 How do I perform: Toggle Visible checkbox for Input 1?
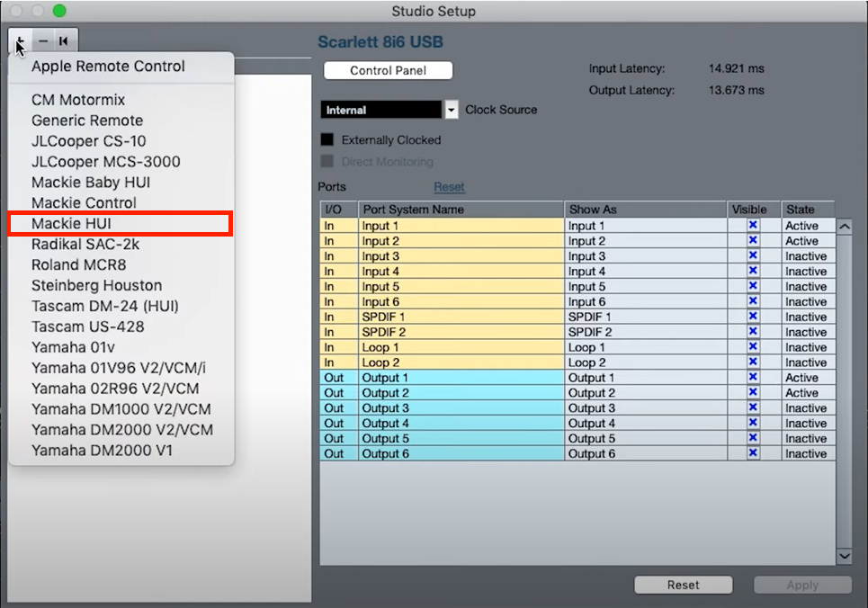753,225
